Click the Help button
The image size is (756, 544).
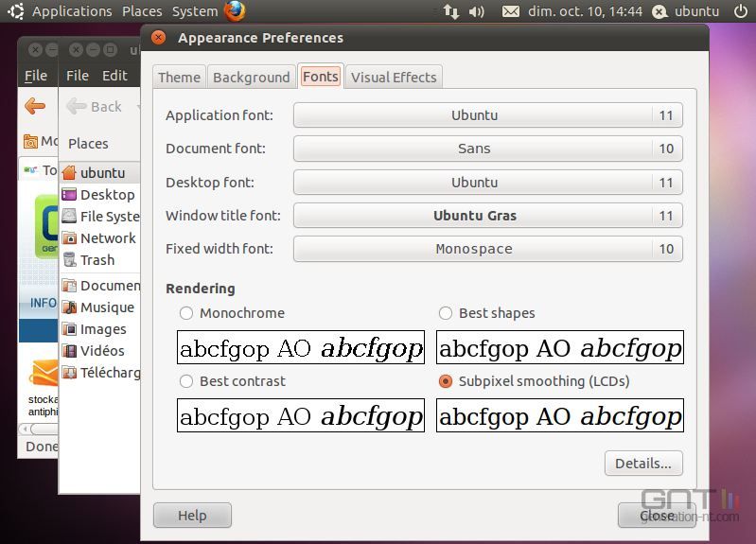click(x=192, y=516)
